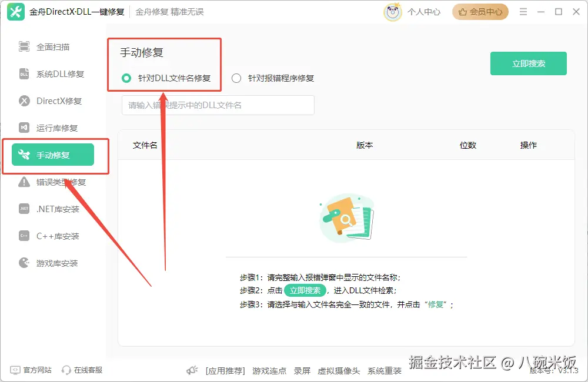Click the large 立即搜索 button
This screenshot has height=382, width=588.
(x=529, y=63)
